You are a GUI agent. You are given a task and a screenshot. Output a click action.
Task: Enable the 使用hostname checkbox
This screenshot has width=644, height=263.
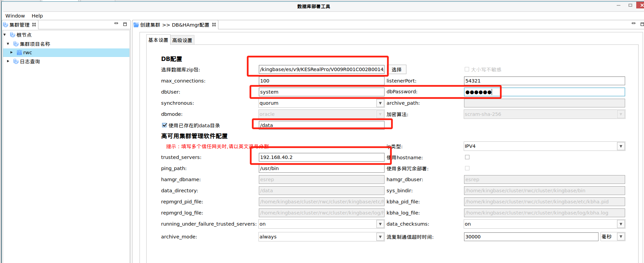coord(467,157)
